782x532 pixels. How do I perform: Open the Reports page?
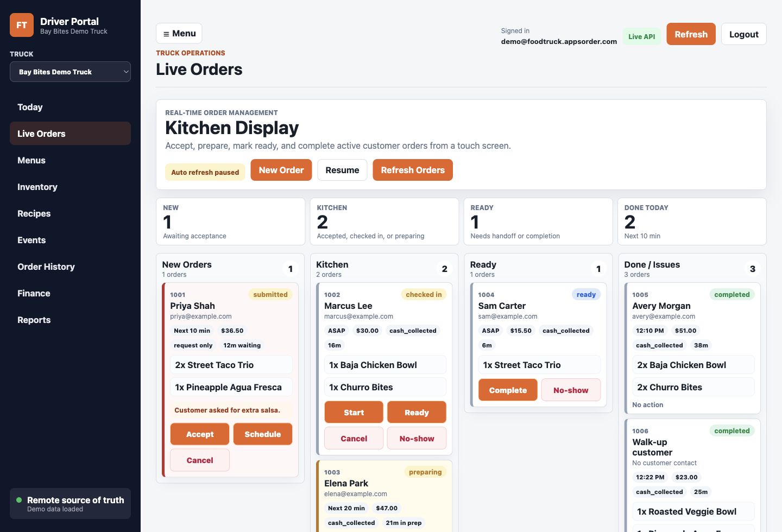tap(70, 320)
